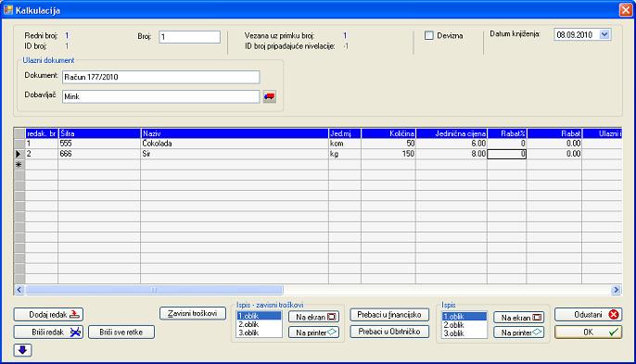Viewport: 636px width, 364px height.
Task: Click the quantity cell 150
Action: click(388, 154)
